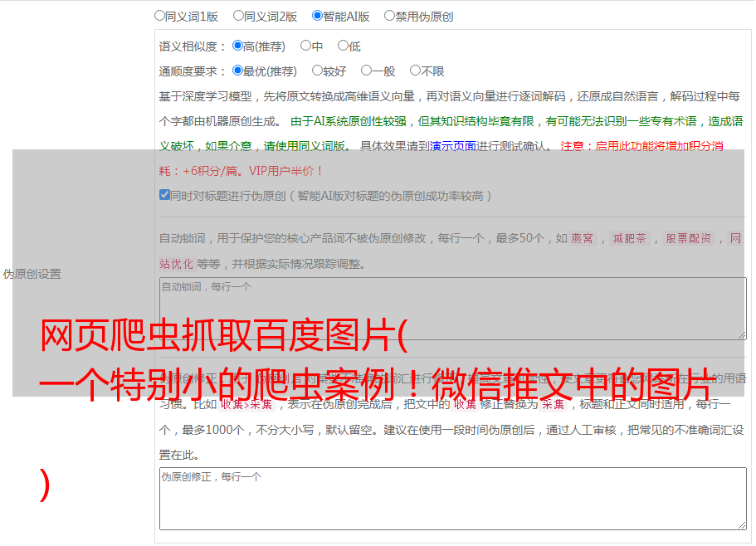The width and height of the screenshot is (756, 546).
Task: Click the 股票配资 example keyword
Action: pyautogui.click(x=689, y=238)
